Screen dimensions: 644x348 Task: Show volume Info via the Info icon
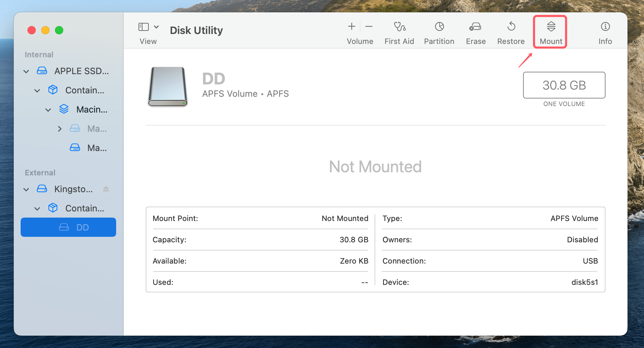tap(605, 31)
